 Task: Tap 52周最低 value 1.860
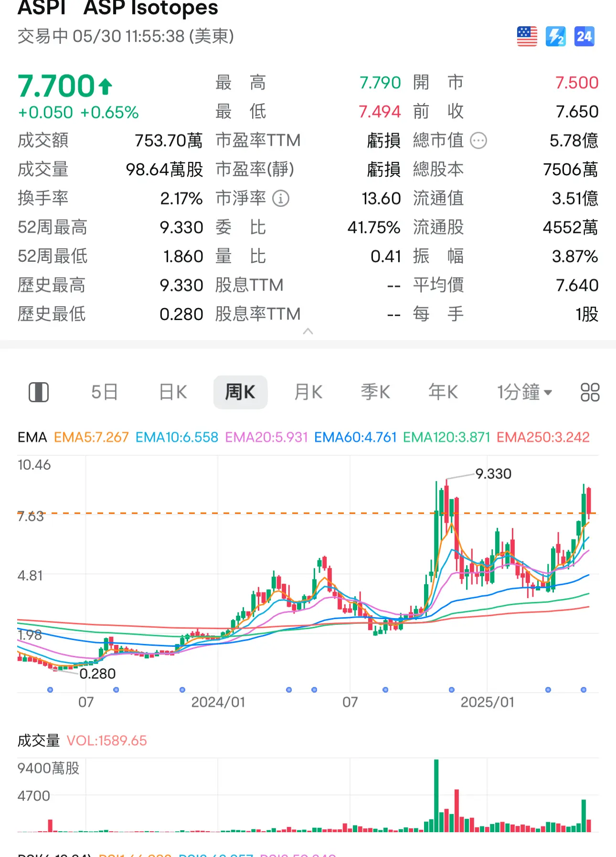tap(183, 257)
